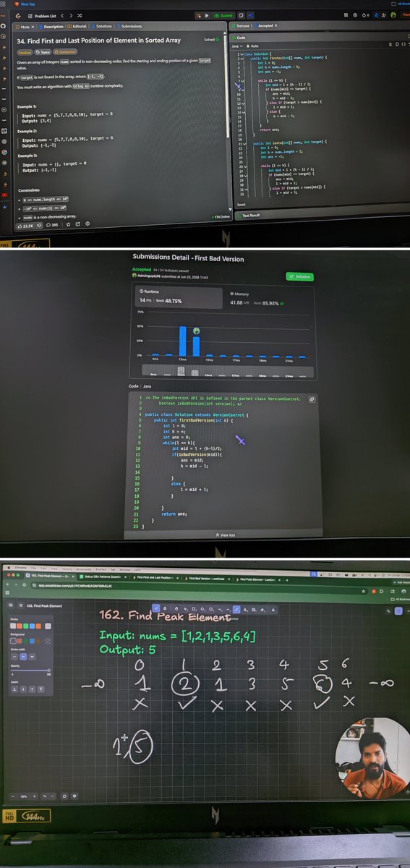The image size is (410, 868).
Task: Like the problem showing 23.5K
Action: 25,226
